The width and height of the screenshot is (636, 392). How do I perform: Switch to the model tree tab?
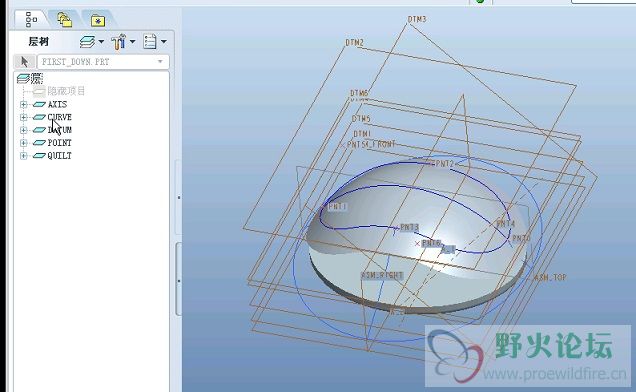point(31,19)
